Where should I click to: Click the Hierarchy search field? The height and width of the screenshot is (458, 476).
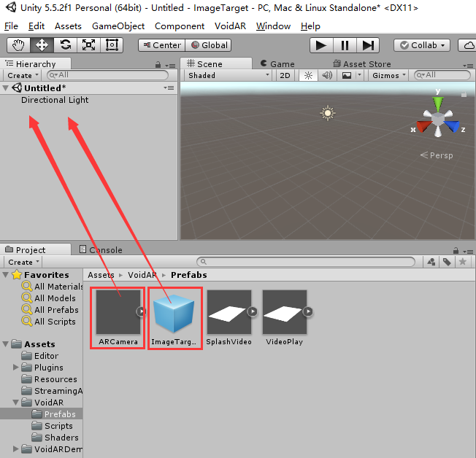(107, 75)
